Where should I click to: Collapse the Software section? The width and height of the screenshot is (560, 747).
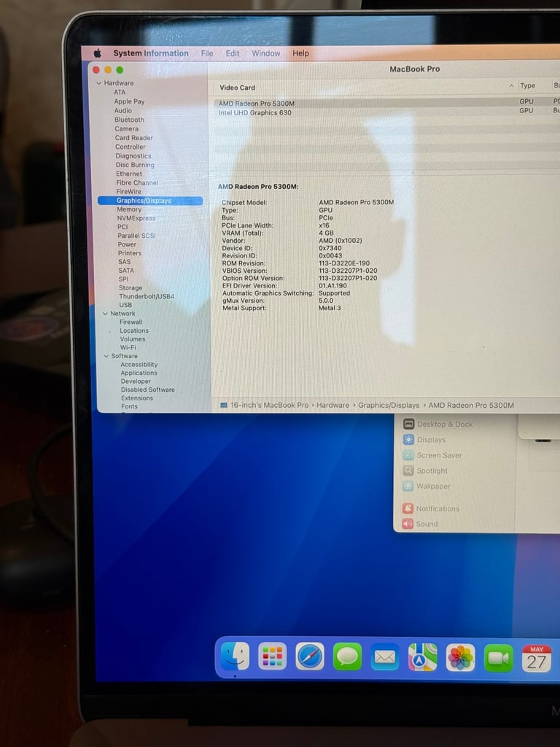coord(106,356)
